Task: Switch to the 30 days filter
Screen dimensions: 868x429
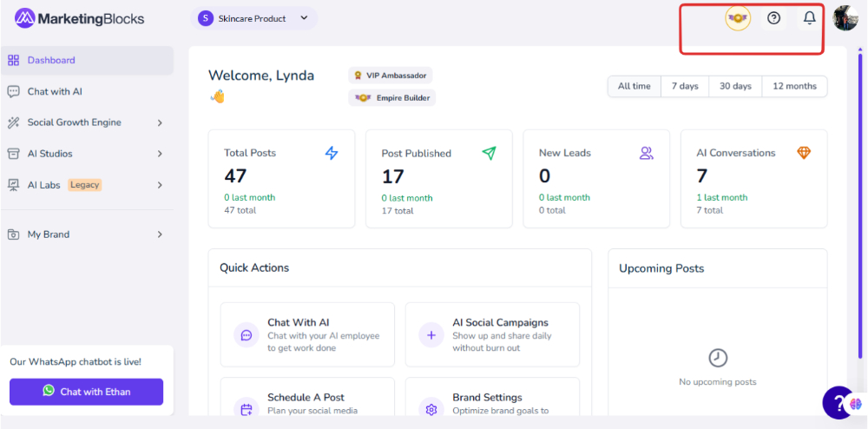Action: [735, 86]
